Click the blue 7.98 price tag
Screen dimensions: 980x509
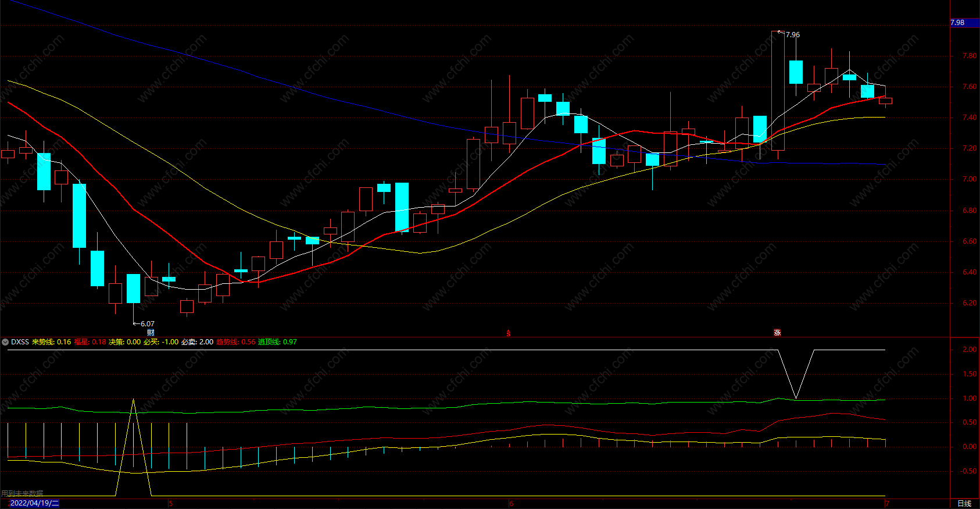click(964, 23)
